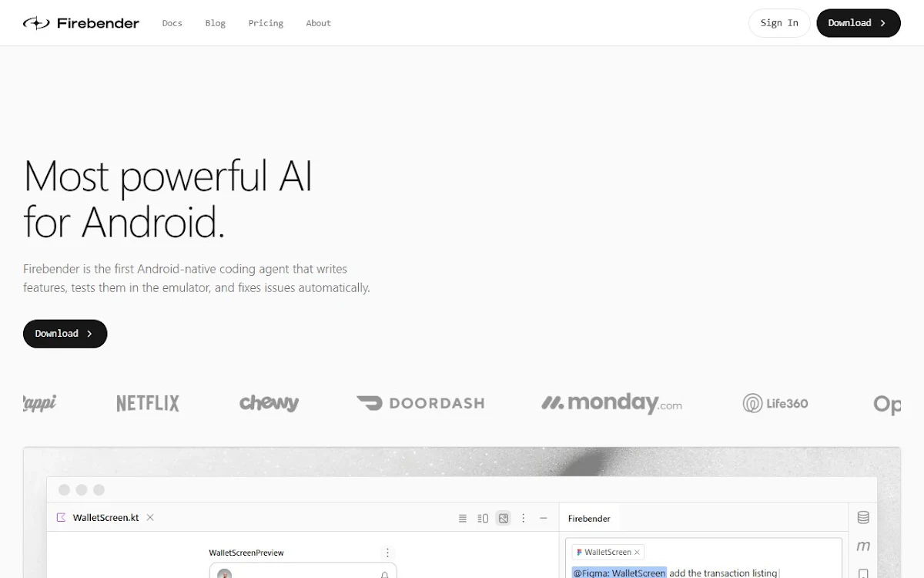Click the DoorDash logo
This screenshot has height=578, width=924.
pos(420,403)
